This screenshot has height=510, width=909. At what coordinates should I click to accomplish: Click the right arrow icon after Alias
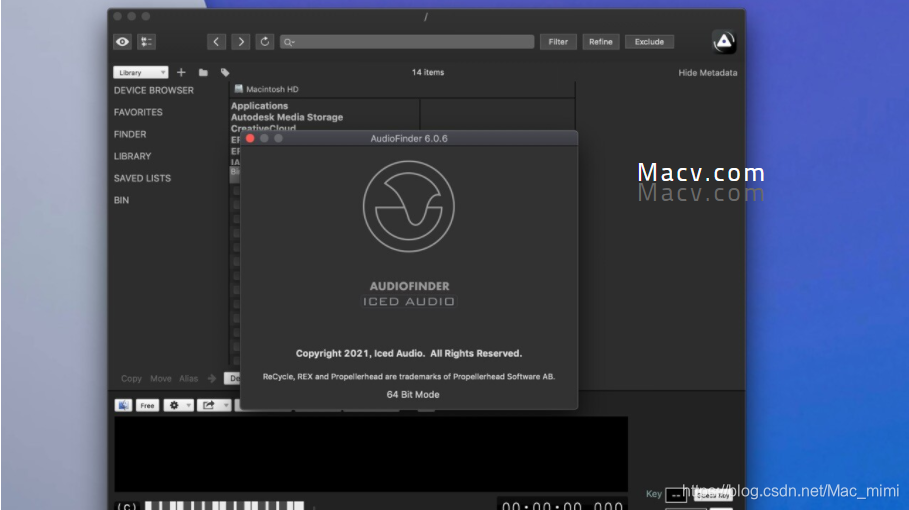[212, 378]
